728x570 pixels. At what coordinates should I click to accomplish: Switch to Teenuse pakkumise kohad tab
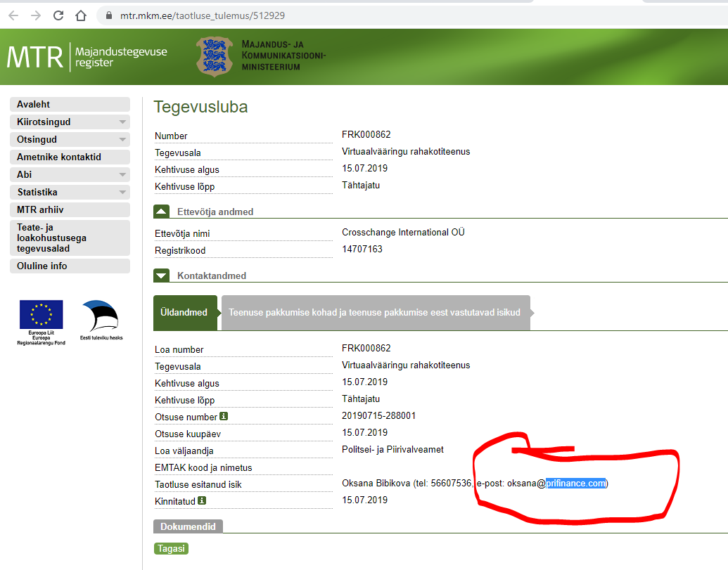374,312
